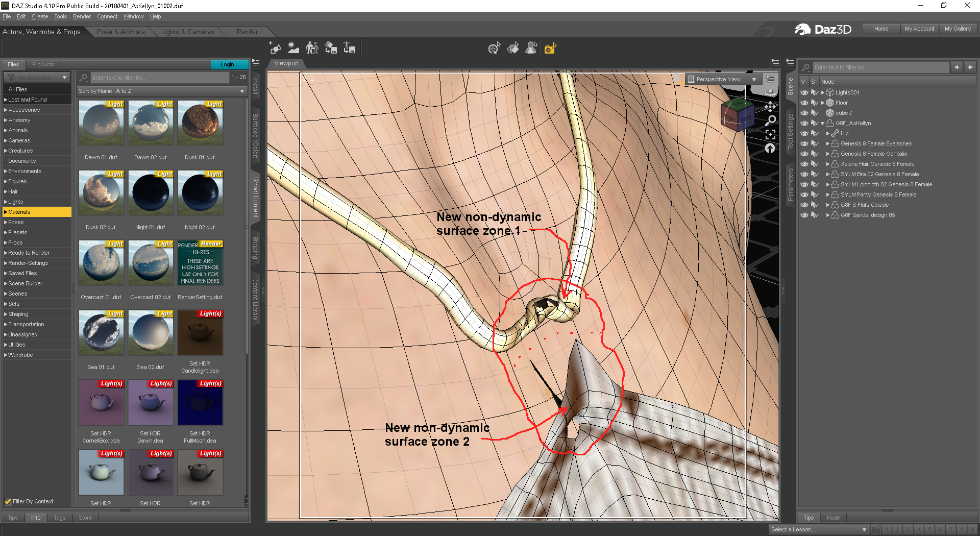Click the Store button at bottom
Viewport: 980px width, 536px height.
[x=85, y=518]
